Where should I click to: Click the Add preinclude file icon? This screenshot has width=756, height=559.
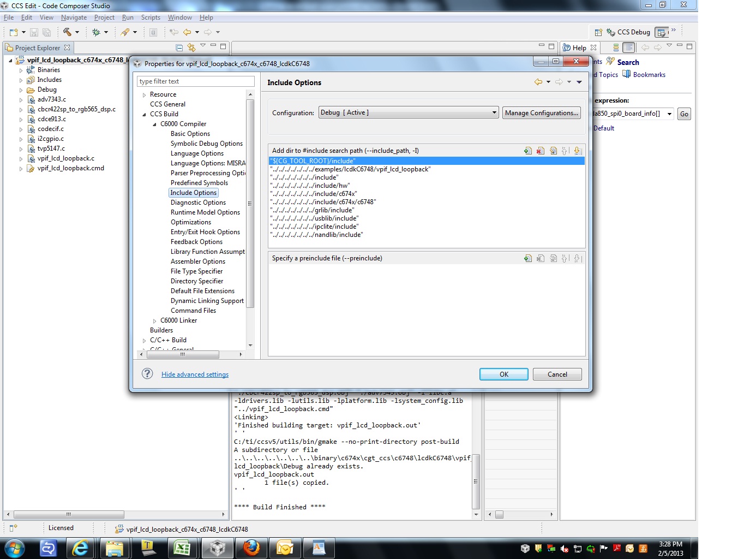tap(528, 258)
